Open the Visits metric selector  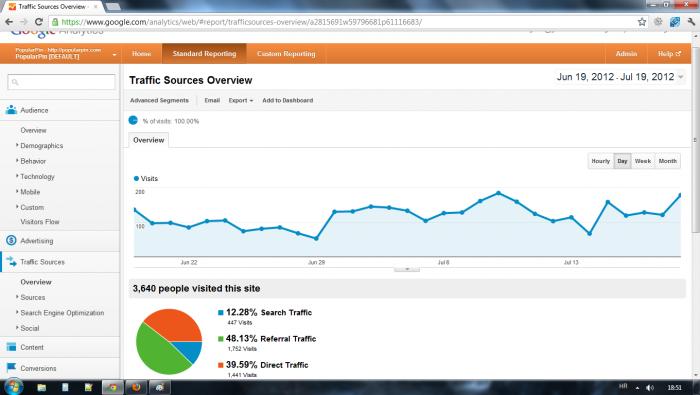click(x=146, y=179)
